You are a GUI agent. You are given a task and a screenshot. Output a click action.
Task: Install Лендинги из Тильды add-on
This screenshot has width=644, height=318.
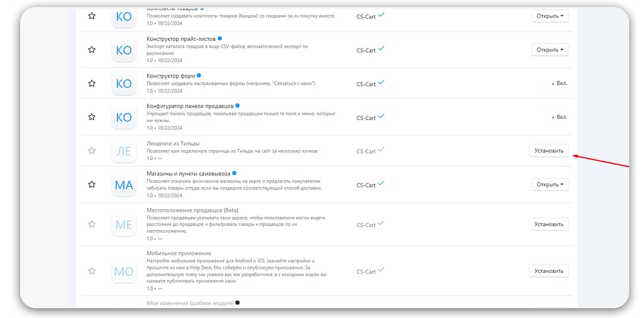tap(549, 151)
